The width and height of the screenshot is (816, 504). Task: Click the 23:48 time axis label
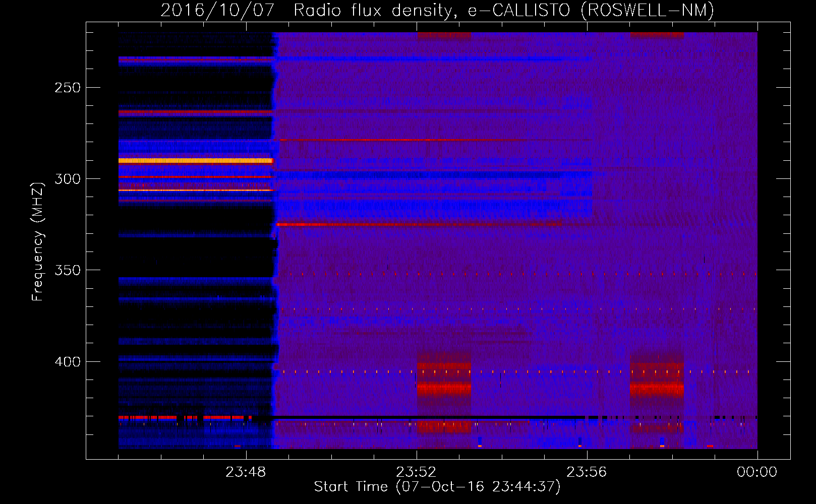coord(246,472)
